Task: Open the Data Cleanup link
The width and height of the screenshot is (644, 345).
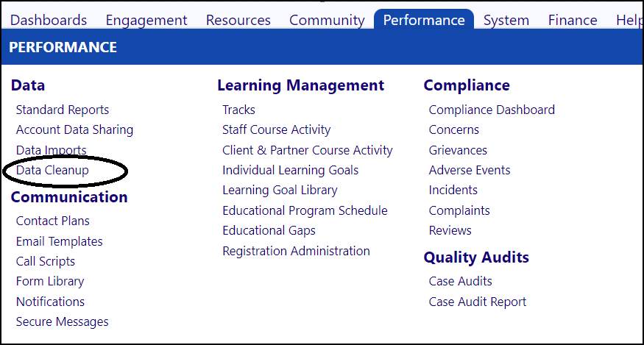Action: (x=52, y=170)
